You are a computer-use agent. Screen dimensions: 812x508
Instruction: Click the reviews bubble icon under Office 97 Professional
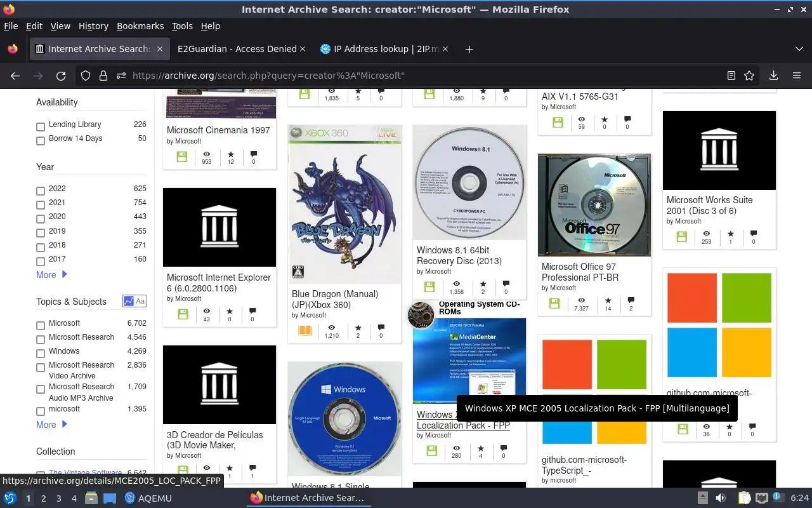point(631,300)
